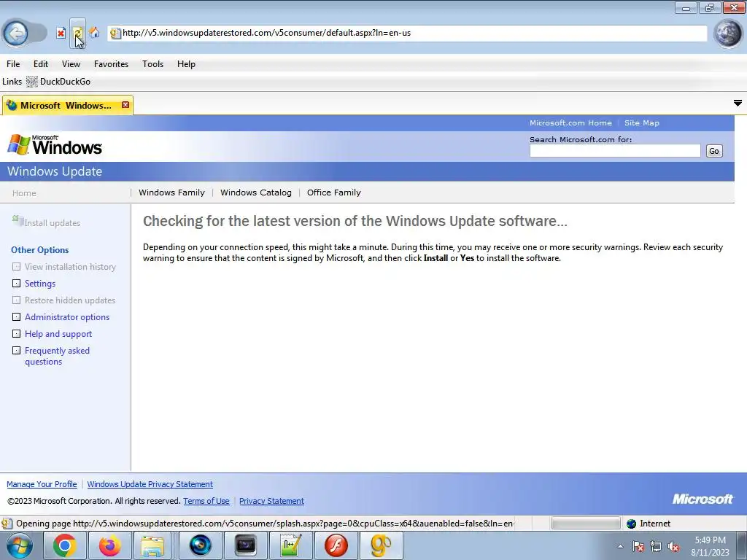Open Office Family link
The height and width of the screenshot is (560, 747).
point(334,192)
